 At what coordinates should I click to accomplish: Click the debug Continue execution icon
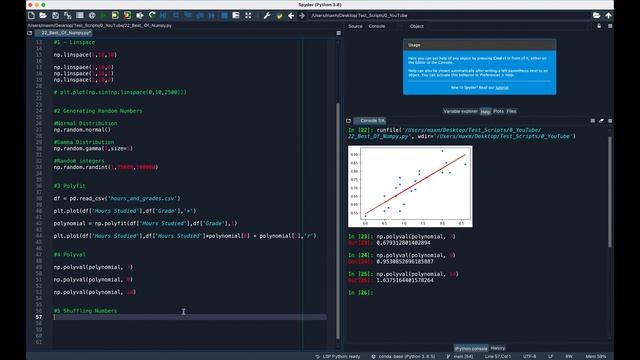click(212, 16)
